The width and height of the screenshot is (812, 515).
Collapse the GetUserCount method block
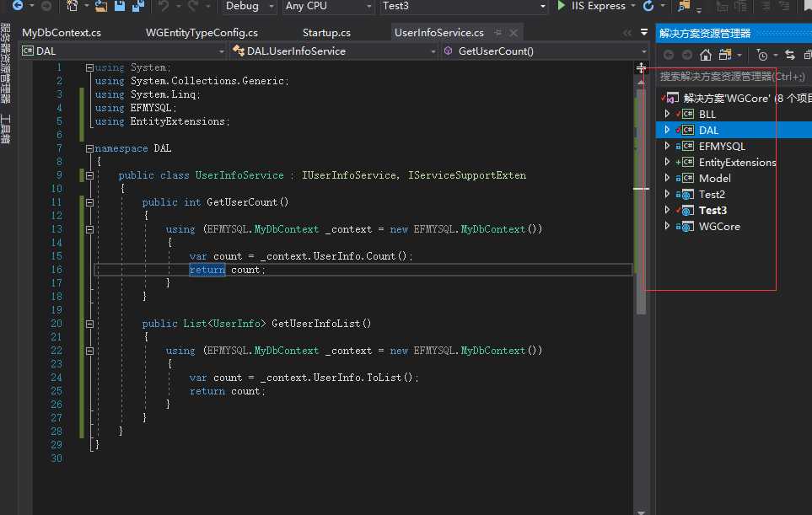[89, 202]
